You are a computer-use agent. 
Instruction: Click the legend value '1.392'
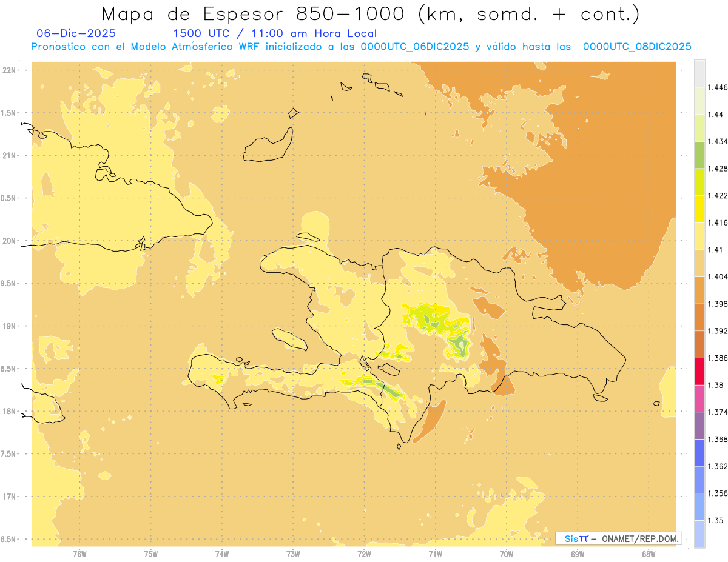(x=719, y=331)
